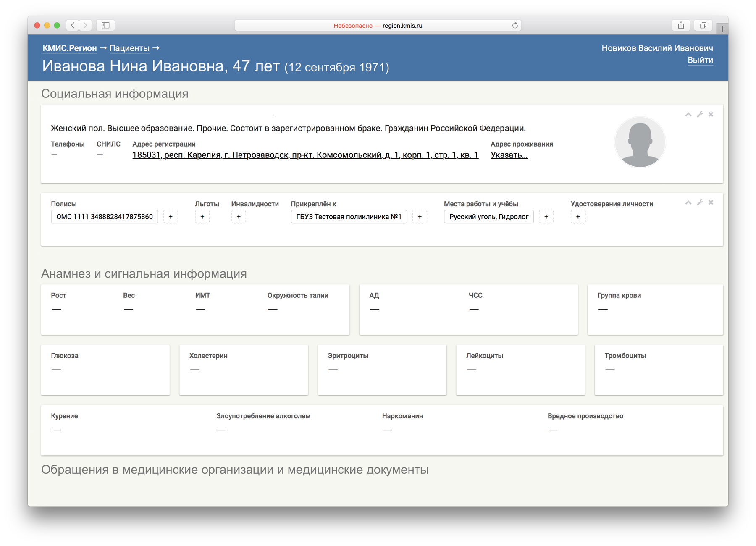Click Злоупотребление алкоголем field
The image size is (756, 546).
click(263, 423)
